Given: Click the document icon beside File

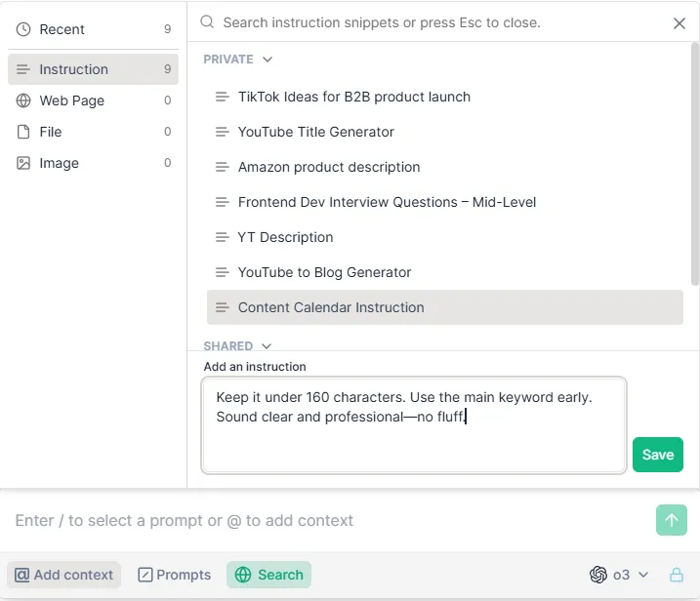Looking at the screenshot, I should pos(23,132).
